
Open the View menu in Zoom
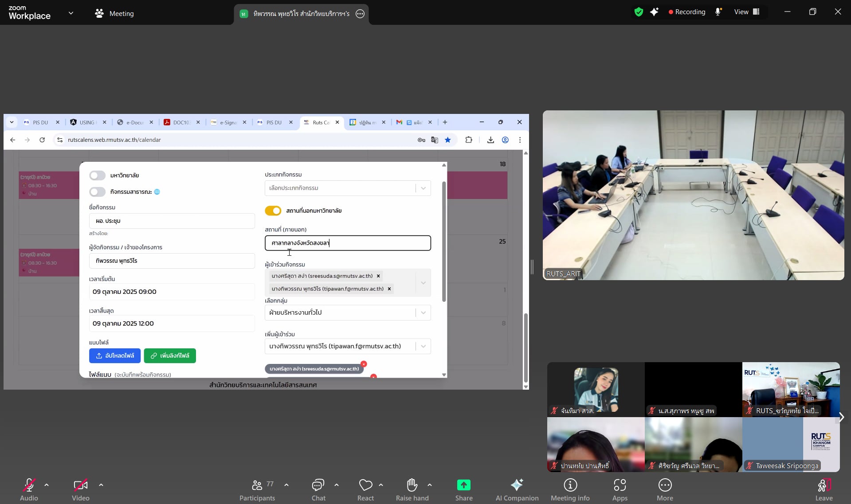click(746, 12)
